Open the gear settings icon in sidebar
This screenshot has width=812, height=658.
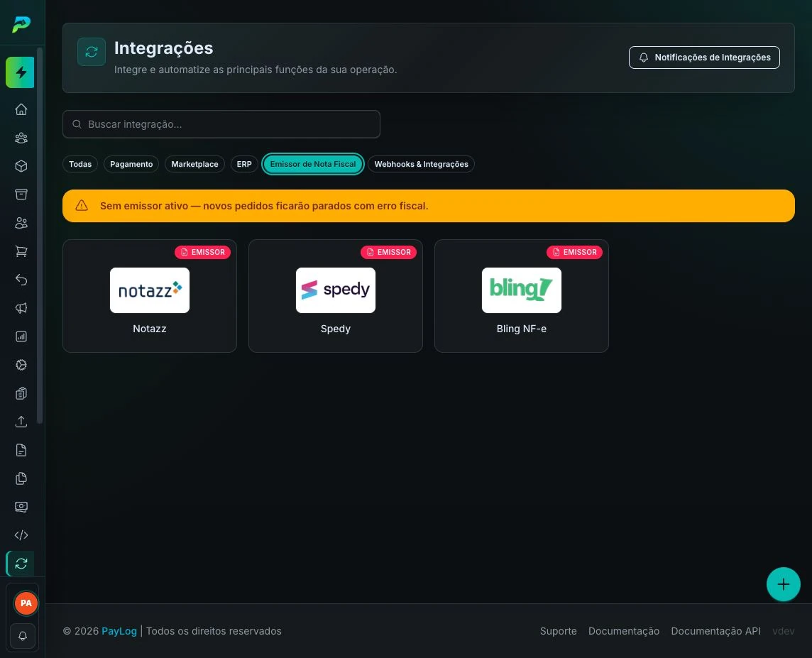pyautogui.click(x=21, y=365)
